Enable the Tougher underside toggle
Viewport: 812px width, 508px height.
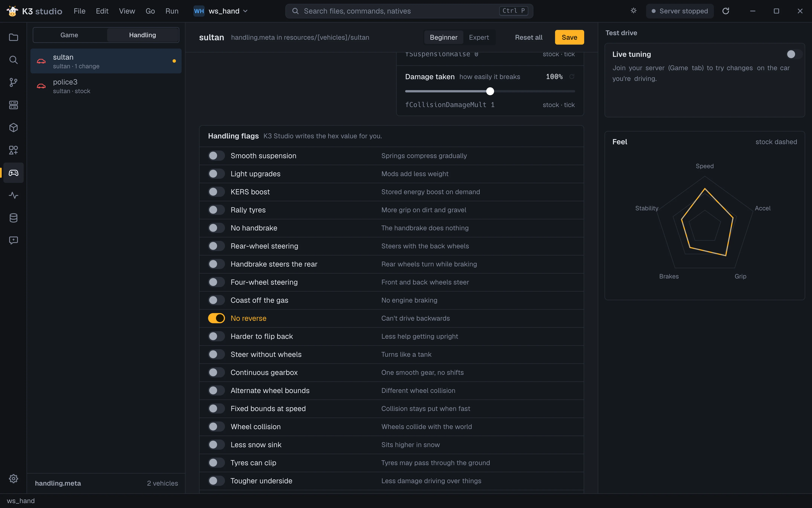[216, 481]
